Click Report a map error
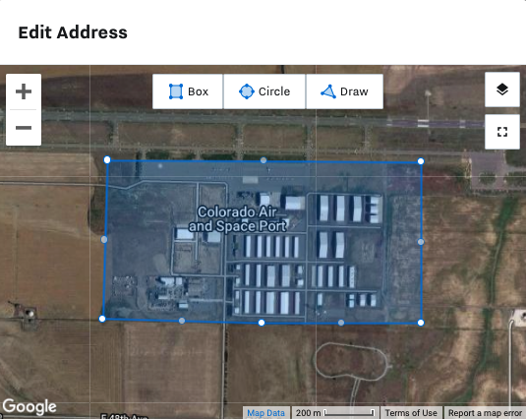The width and height of the screenshot is (526, 420). pyautogui.click(x=485, y=413)
